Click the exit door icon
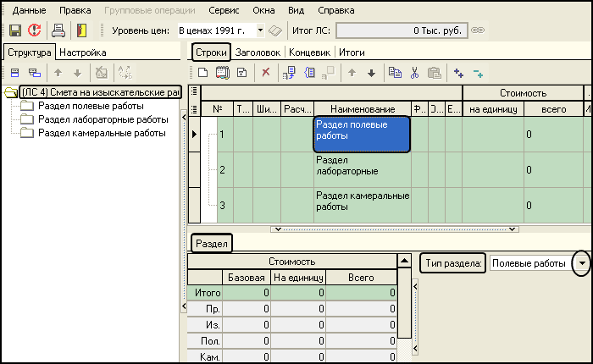Screen dimensions: 593x364 pos(81,30)
